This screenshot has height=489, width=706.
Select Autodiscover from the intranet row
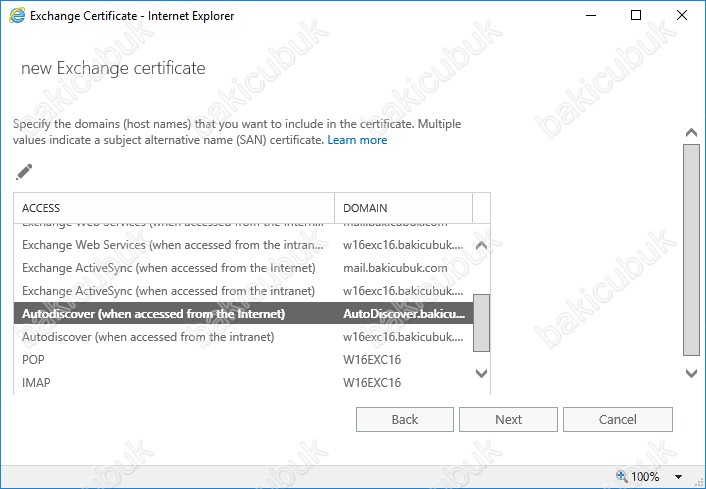point(243,337)
